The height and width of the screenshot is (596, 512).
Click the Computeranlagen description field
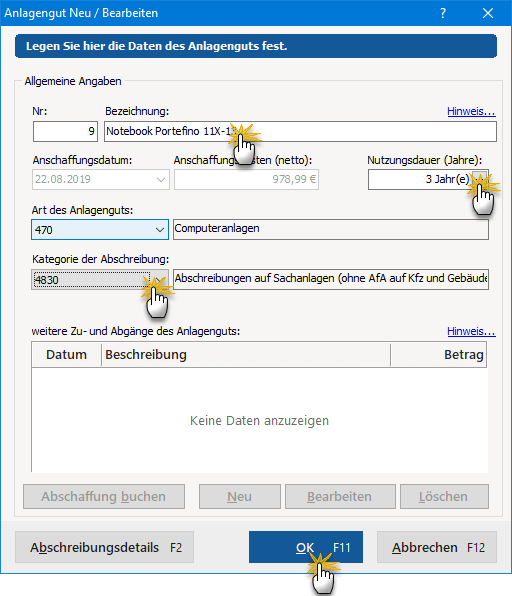tap(331, 230)
